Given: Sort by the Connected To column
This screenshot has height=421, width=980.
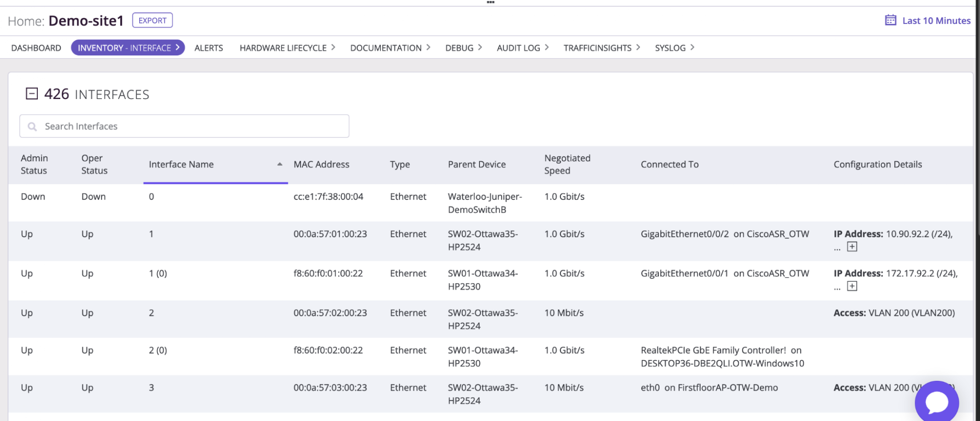Looking at the screenshot, I should click(x=670, y=164).
